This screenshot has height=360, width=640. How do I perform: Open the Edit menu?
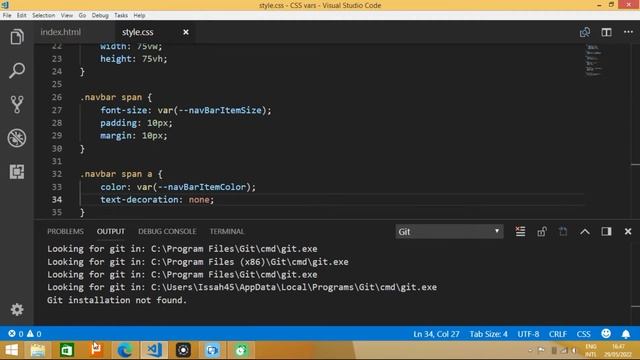pyautogui.click(x=22, y=15)
